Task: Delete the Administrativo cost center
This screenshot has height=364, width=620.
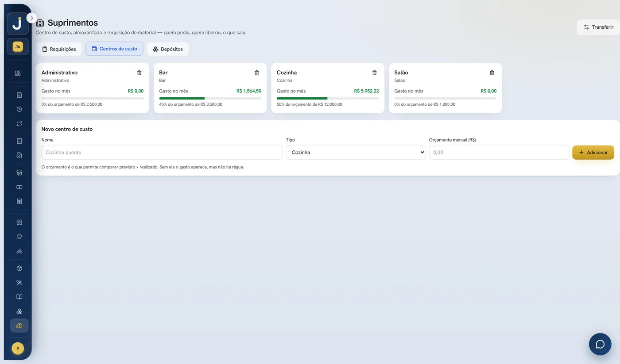Action: click(139, 73)
